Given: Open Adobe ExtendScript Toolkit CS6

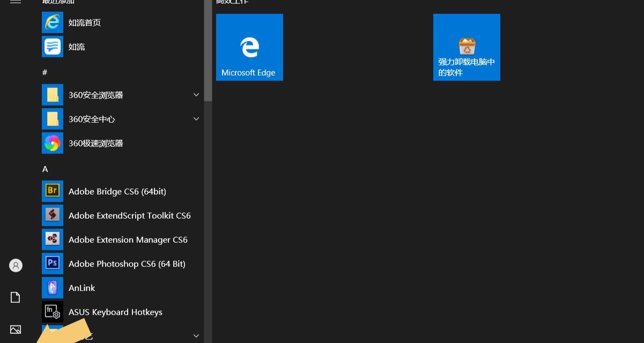Looking at the screenshot, I should [x=121, y=215].
